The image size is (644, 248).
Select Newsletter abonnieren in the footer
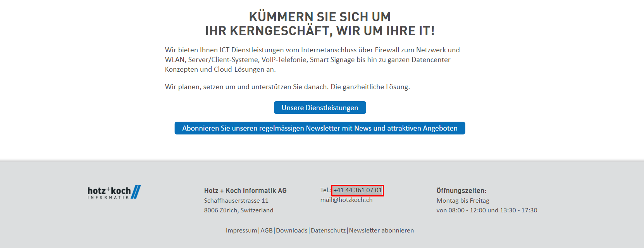(381, 231)
